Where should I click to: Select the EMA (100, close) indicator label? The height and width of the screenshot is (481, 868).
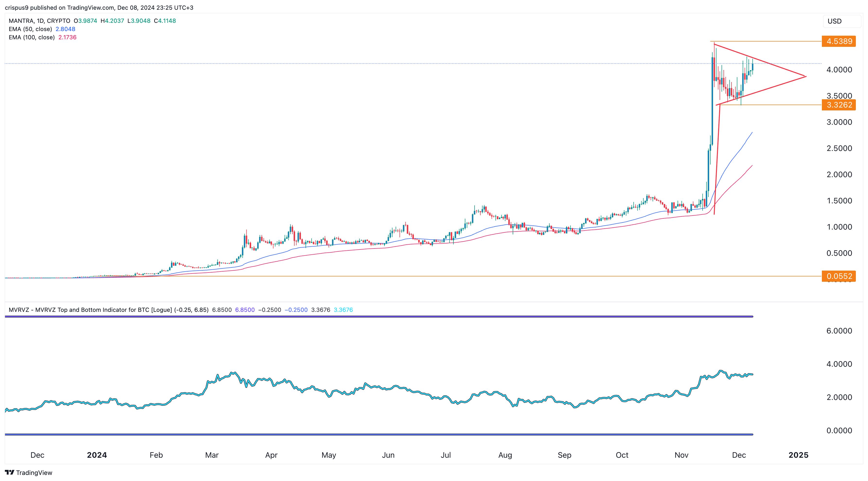point(32,37)
